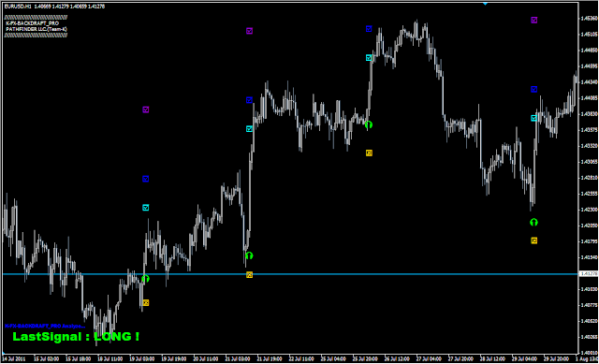Click the green up-arrow entry marker on 29 Jul
Viewport: 599px width, 364px height.
[x=533, y=222]
